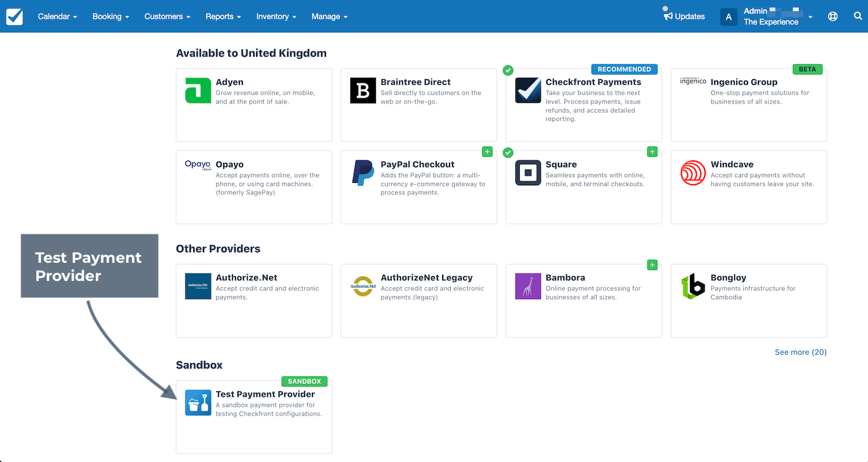Expand the Inventory menu
This screenshot has height=462, width=868.
tap(276, 16)
